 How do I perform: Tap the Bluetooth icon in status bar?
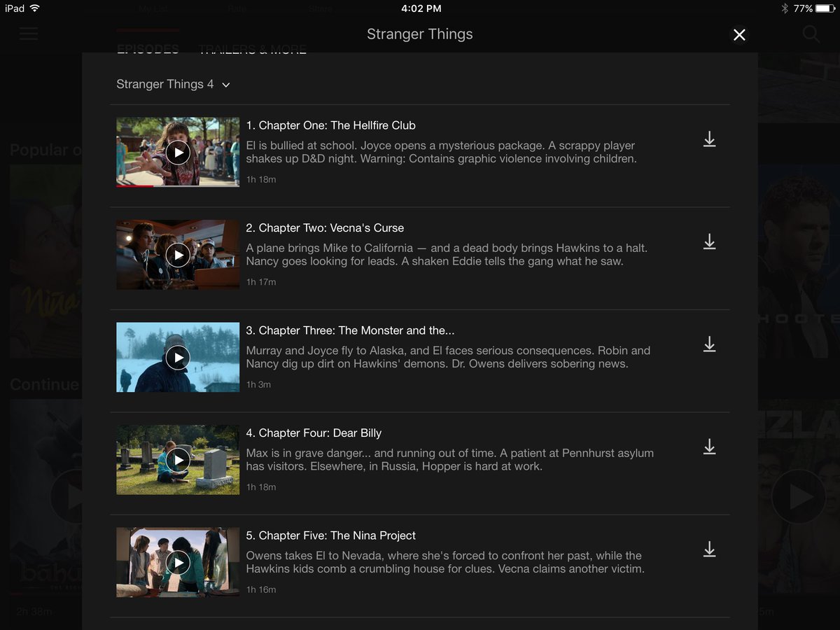coord(785,8)
